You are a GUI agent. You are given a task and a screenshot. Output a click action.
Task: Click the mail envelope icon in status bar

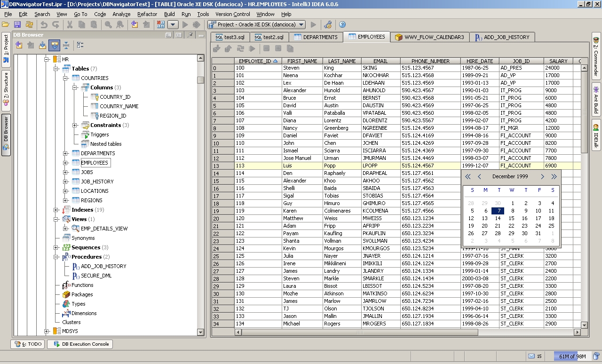click(x=531, y=356)
